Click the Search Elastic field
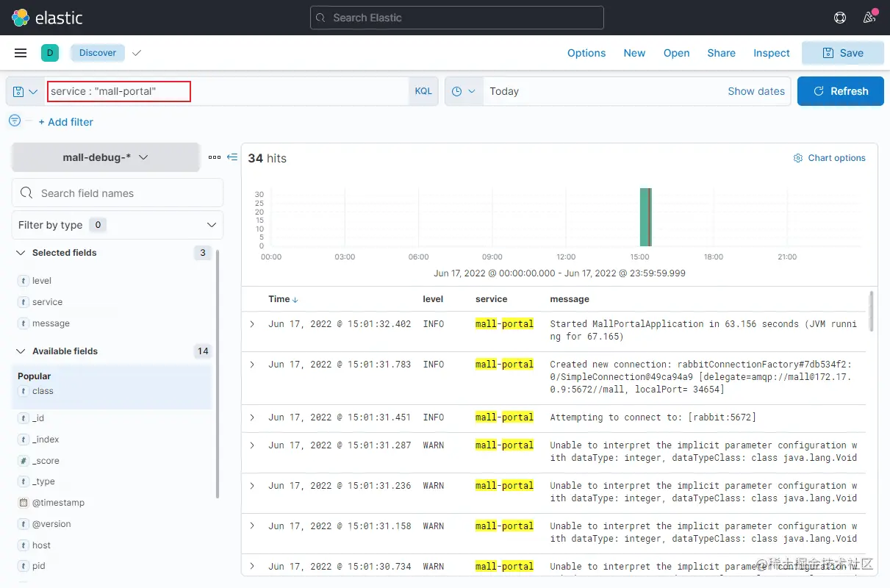Viewport: 890px width, 588px height. point(456,18)
